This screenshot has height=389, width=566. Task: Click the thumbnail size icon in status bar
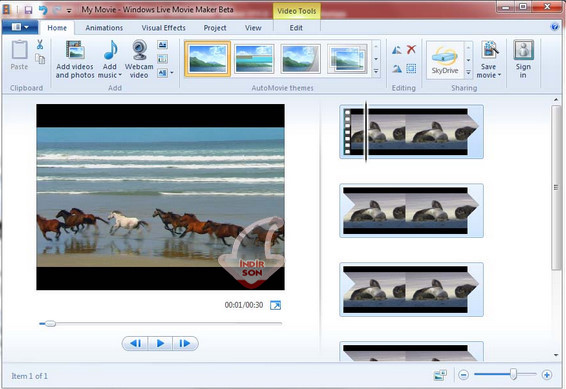440,375
